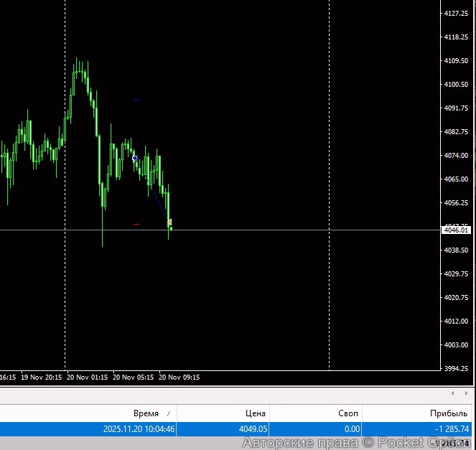Click the 20 Nov 09:15 time label

[179, 378]
